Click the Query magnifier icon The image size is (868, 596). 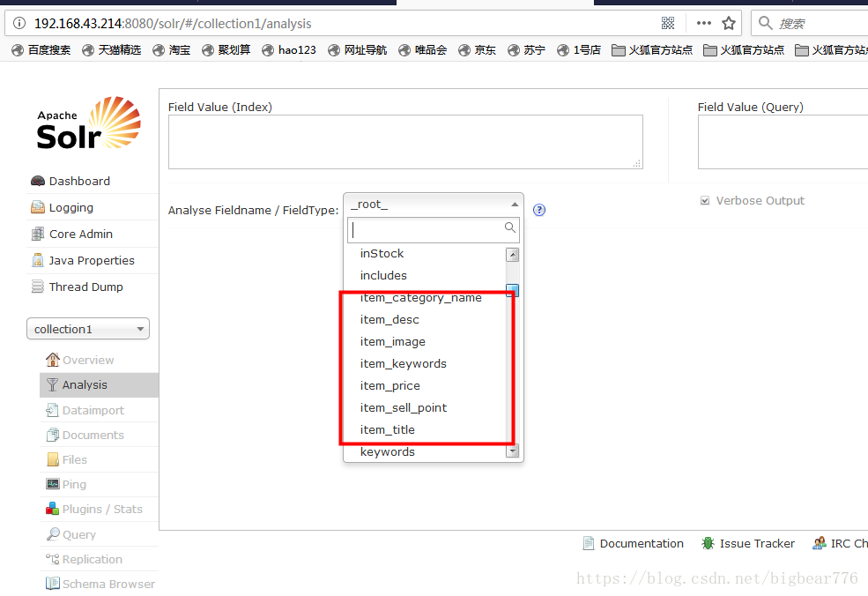pos(53,534)
